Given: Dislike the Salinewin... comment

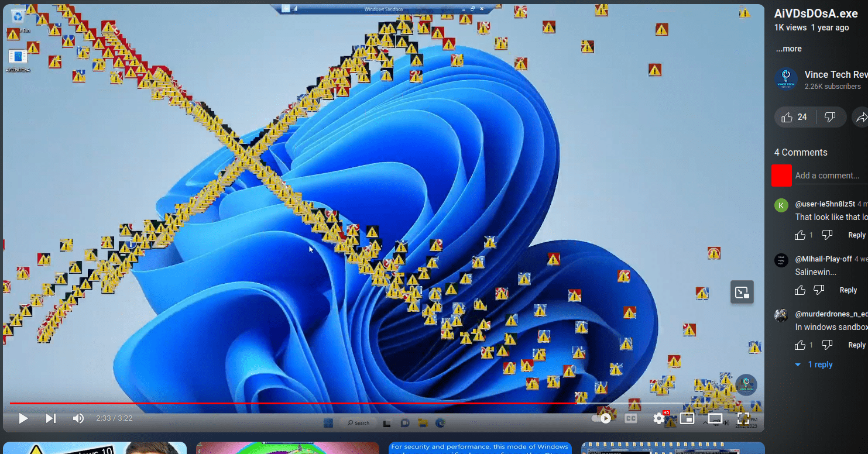Looking at the screenshot, I should coord(819,290).
